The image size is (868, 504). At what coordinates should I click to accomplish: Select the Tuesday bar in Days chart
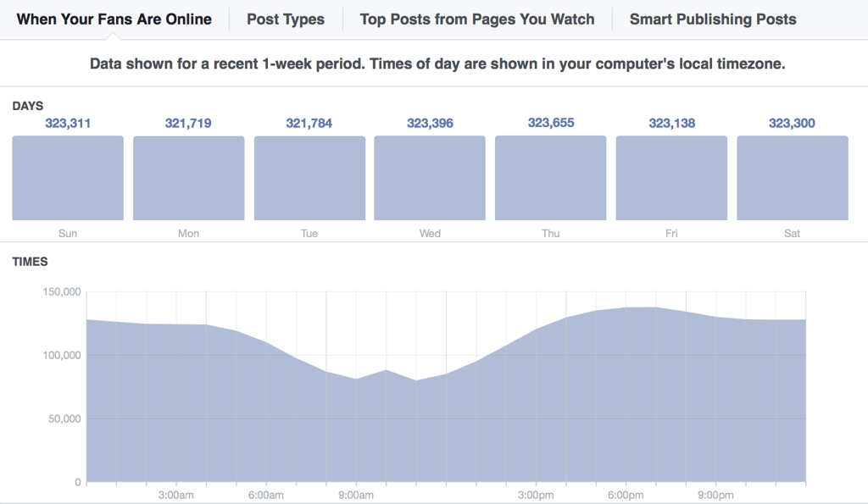click(309, 178)
